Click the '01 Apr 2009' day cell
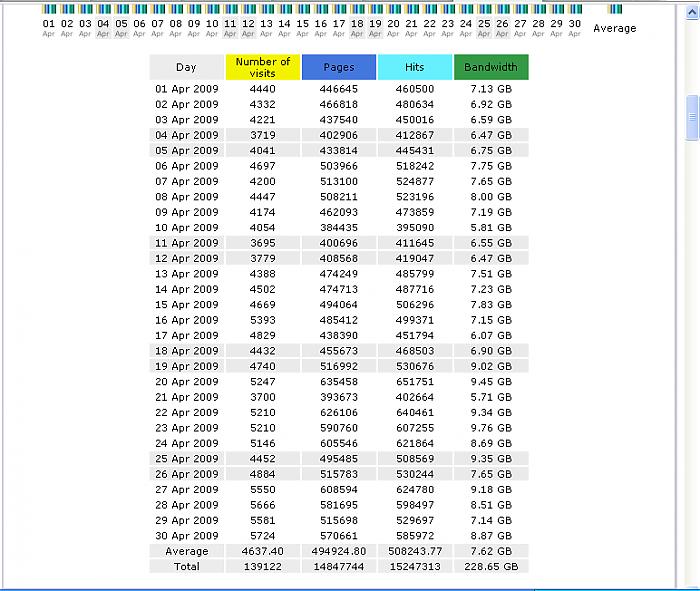Viewport: 700px width, 591px height. pyautogui.click(x=187, y=89)
